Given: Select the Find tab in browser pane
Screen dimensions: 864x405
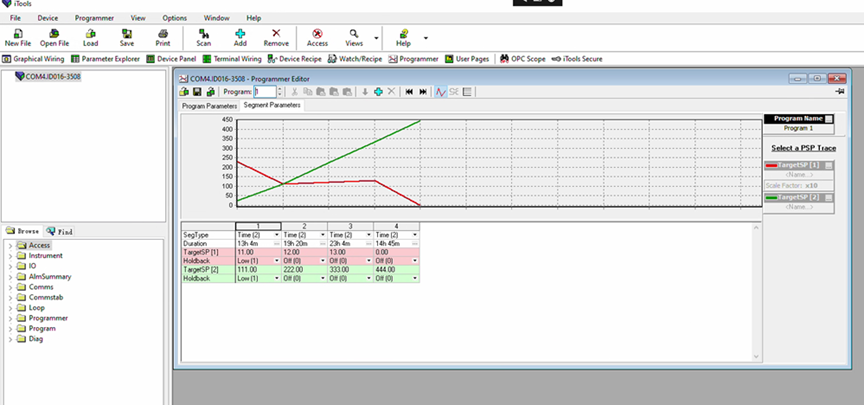Looking at the screenshot, I should point(60,231).
